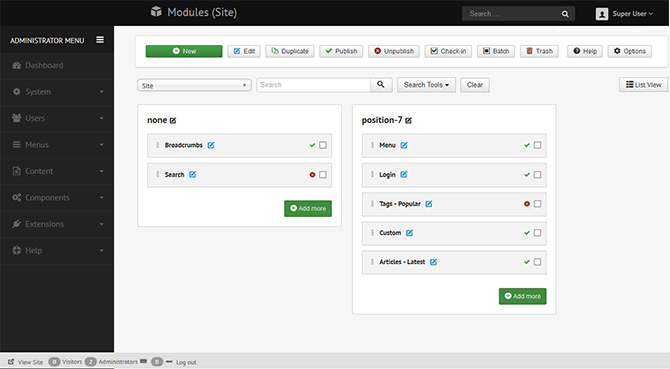Click the Batch toolbar button

point(496,51)
